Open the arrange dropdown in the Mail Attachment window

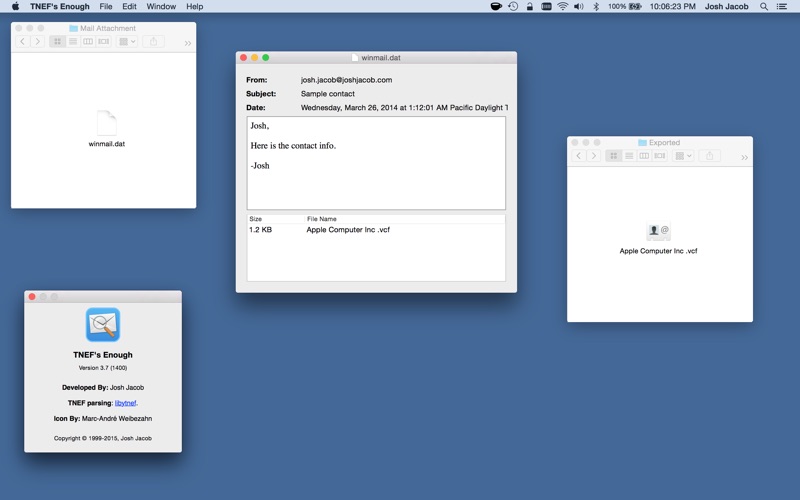coord(127,42)
